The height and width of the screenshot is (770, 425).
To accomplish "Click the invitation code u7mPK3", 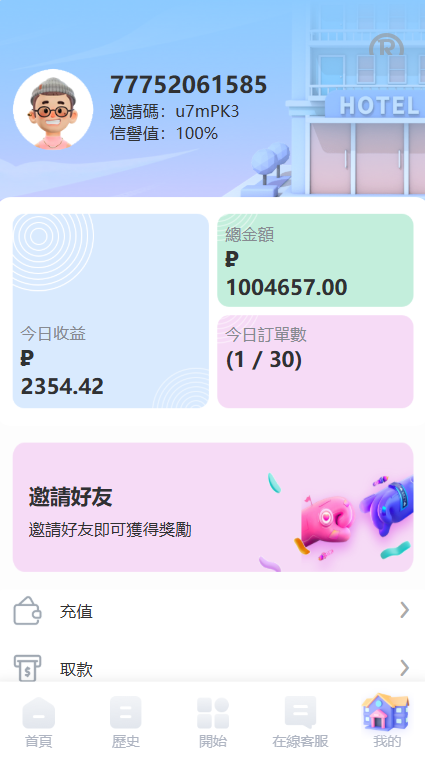I will tap(207, 112).
